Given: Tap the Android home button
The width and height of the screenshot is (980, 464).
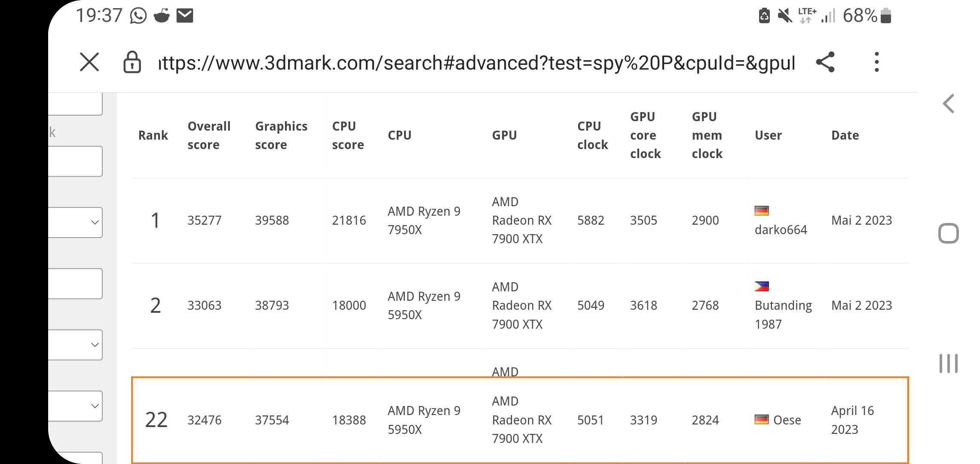Looking at the screenshot, I should [949, 233].
